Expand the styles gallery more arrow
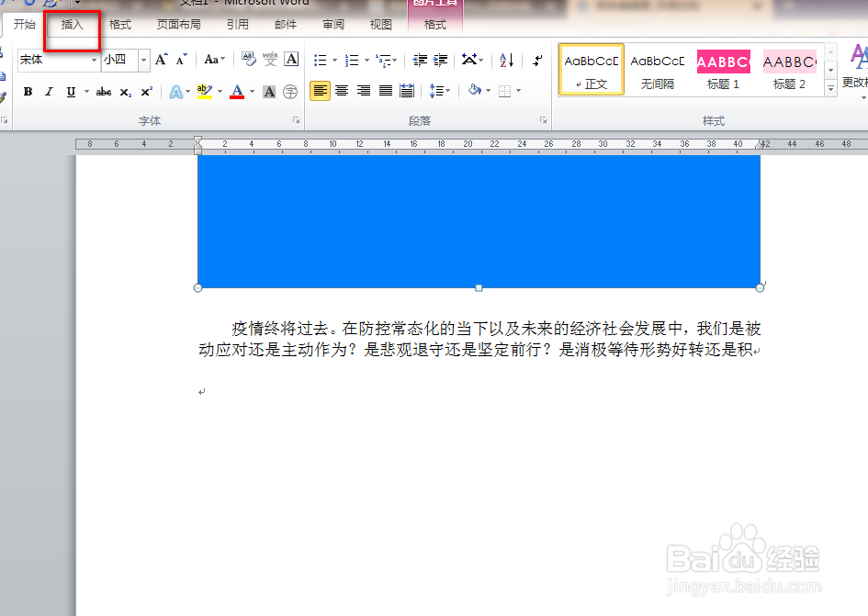This screenshot has height=616, width=868. pos(830,88)
